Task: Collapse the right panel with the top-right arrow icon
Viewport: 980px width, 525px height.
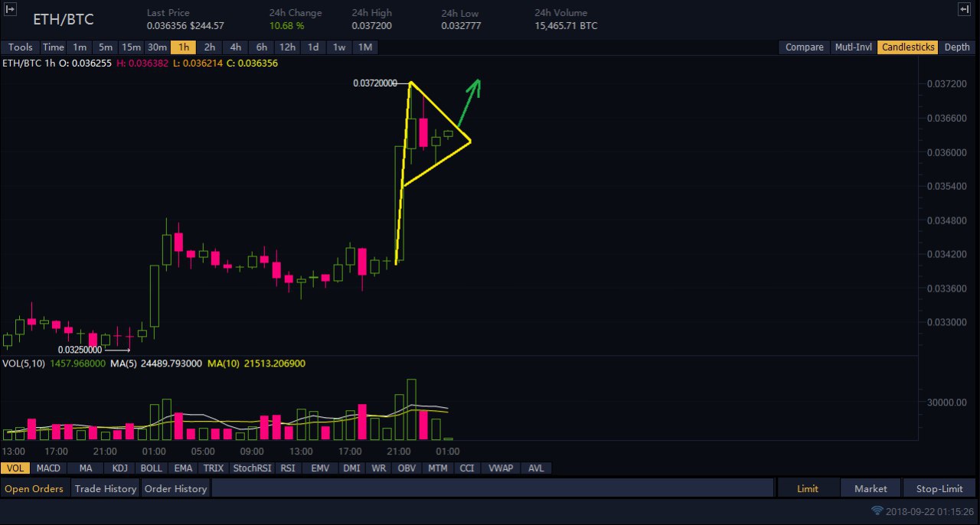Action: pyautogui.click(x=963, y=8)
